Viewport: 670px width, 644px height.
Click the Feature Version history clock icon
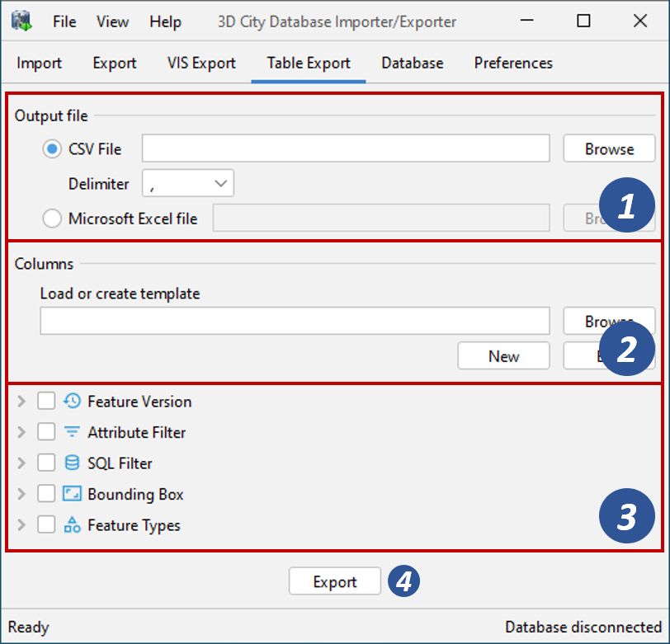pyautogui.click(x=72, y=401)
